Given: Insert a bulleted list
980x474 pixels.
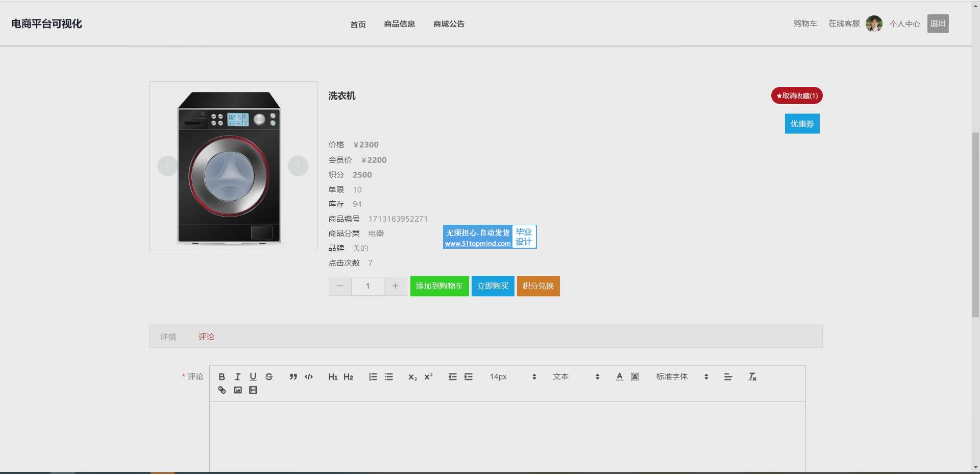Looking at the screenshot, I should pos(389,376).
